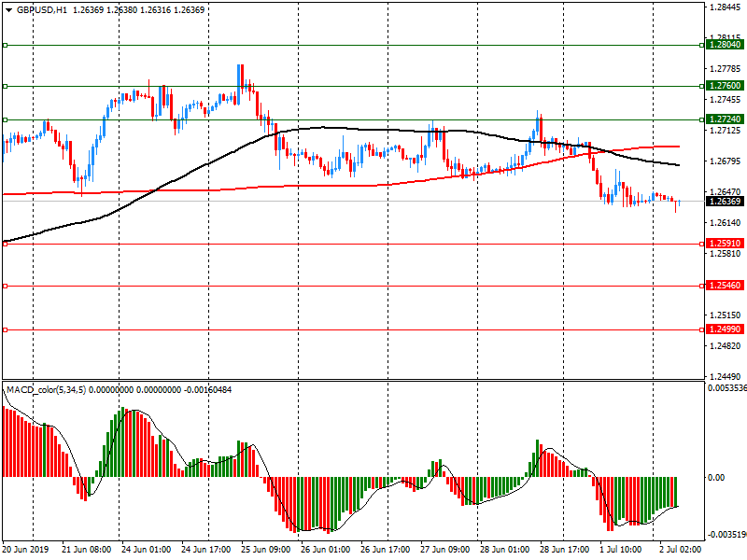This screenshot has height=560, width=747.
Task: Open the chart menu triangle beside GBPUSD
Action: pos(9,10)
